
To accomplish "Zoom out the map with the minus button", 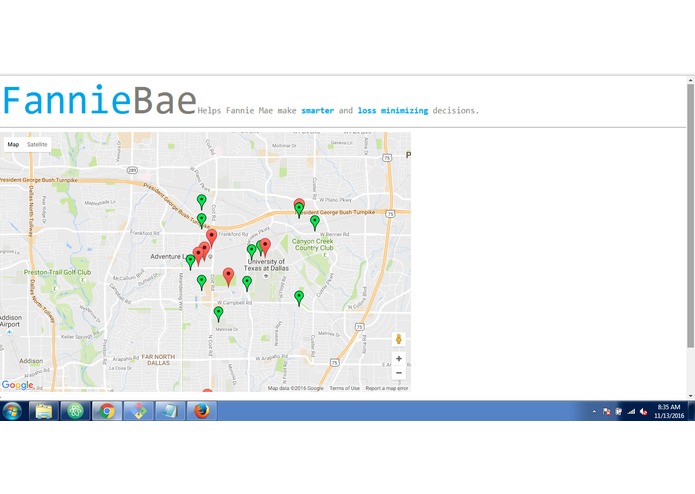I will [x=398, y=373].
